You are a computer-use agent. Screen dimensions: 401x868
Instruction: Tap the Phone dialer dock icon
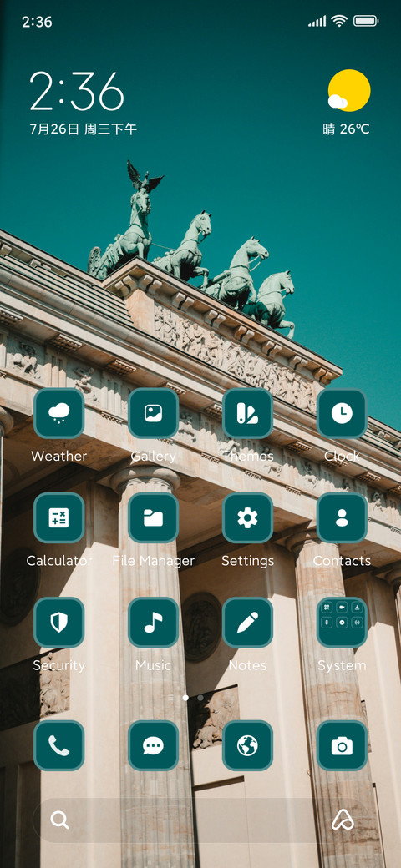click(58, 745)
